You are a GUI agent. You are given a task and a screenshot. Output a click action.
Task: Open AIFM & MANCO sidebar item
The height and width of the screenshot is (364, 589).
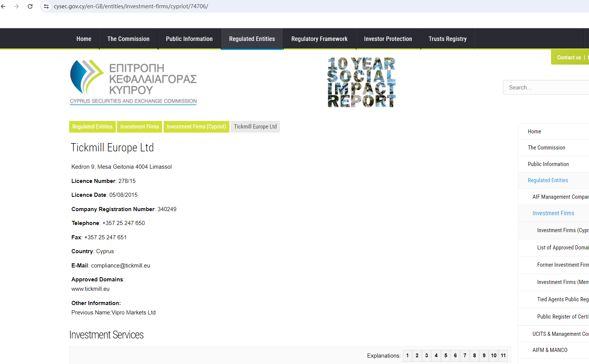pyautogui.click(x=554, y=350)
